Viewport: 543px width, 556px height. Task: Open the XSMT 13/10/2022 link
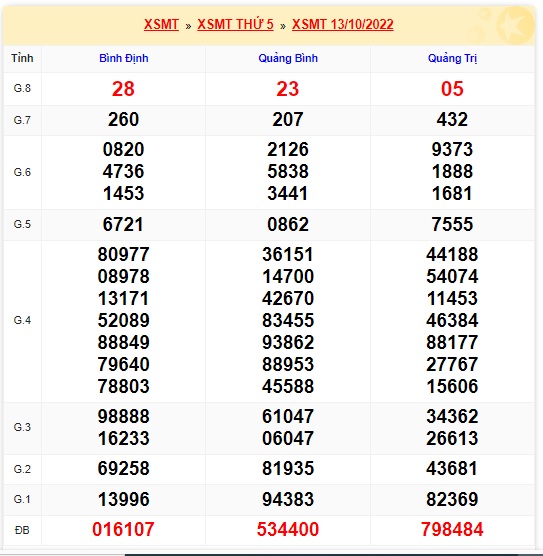point(343,24)
